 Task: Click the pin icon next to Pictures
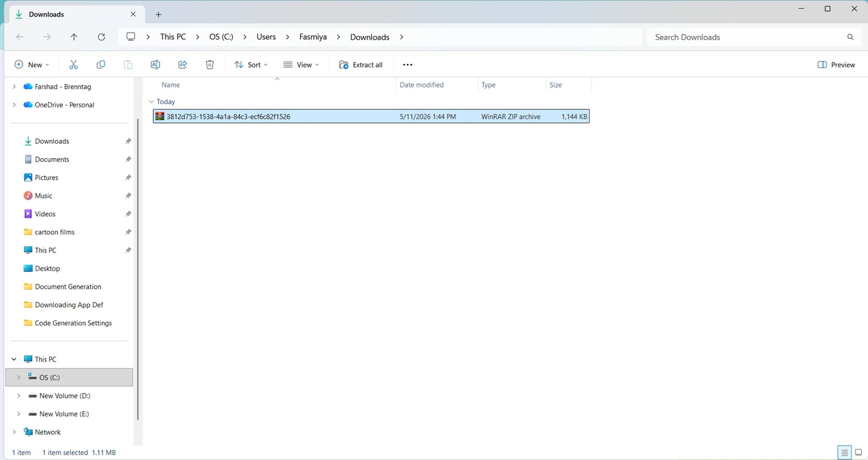(128, 177)
